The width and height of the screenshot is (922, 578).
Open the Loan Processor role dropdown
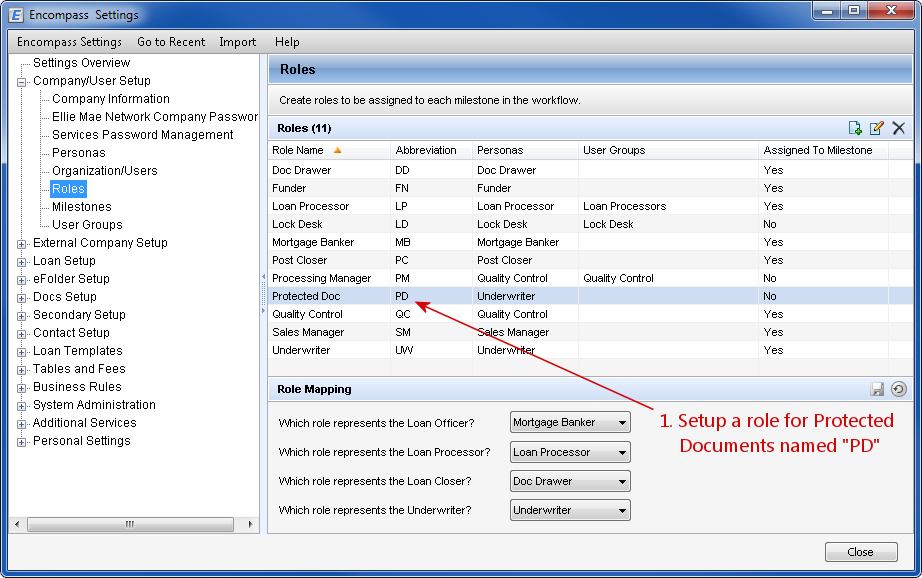[570, 452]
